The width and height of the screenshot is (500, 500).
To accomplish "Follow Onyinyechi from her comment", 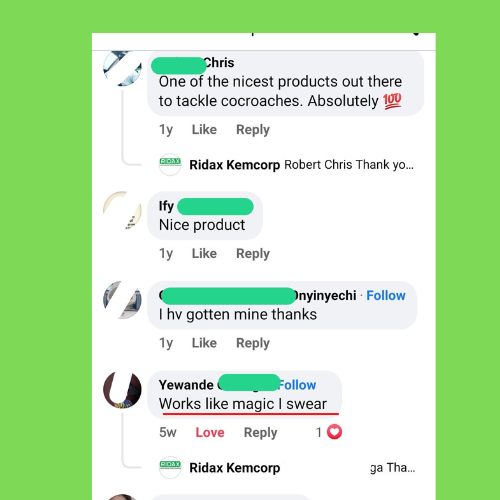I will 386,295.
